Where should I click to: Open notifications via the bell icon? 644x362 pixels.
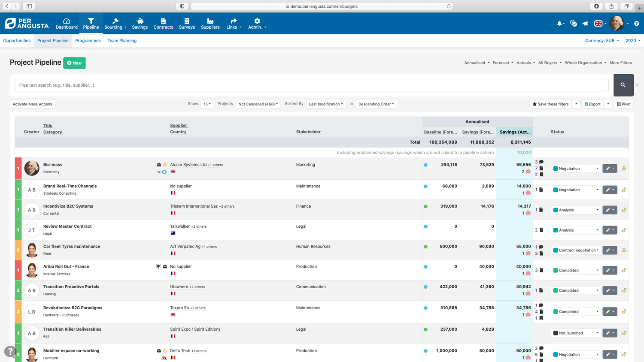pyautogui.click(x=560, y=23)
